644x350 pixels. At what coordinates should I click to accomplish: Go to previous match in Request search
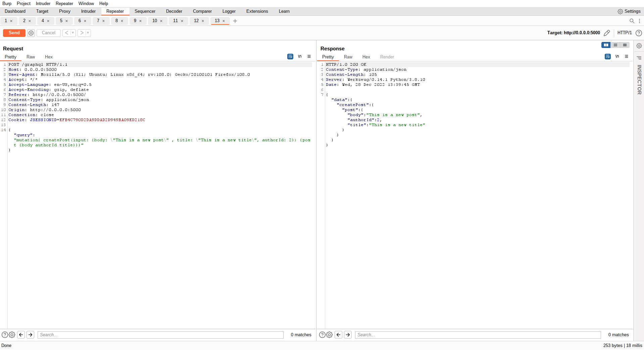tap(21, 335)
